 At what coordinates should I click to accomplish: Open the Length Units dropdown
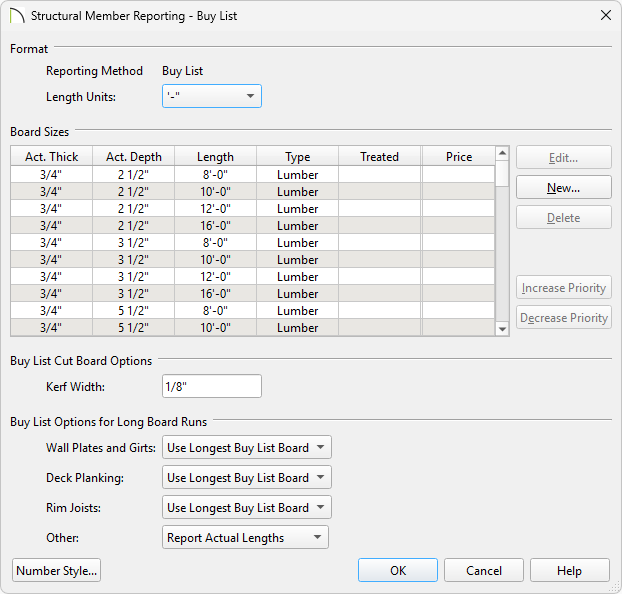coord(211,96)
